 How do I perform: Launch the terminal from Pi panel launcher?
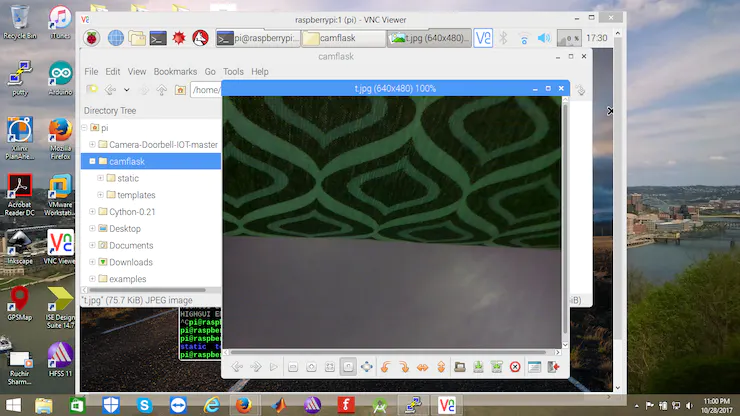click(158, 38)
